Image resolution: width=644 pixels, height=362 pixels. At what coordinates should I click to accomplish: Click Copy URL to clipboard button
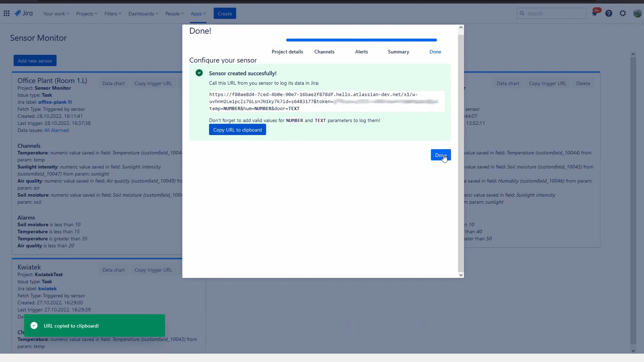click(x=237, y=130)
